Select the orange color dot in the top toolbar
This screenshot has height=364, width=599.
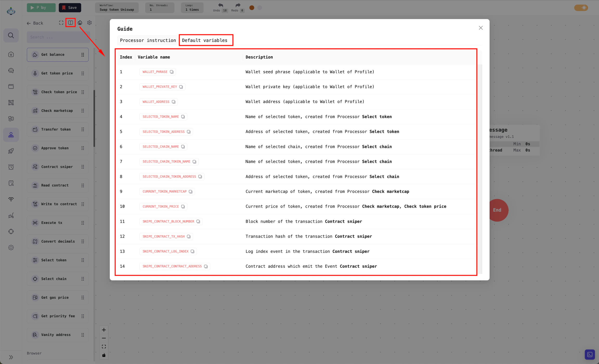[251, 8]
